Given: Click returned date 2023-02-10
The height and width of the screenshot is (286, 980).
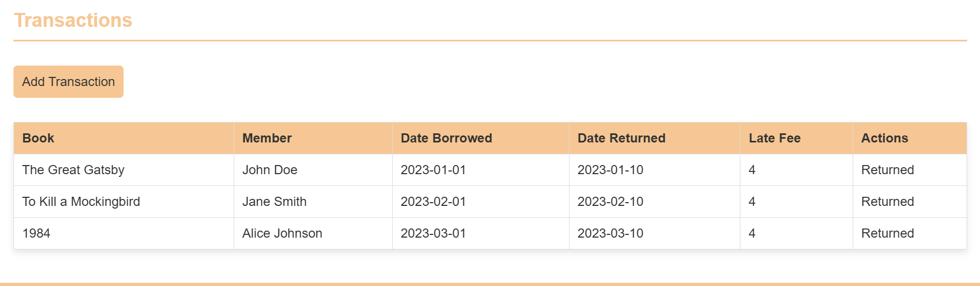Looking at the screenshot, I should (x=610, y=202).
